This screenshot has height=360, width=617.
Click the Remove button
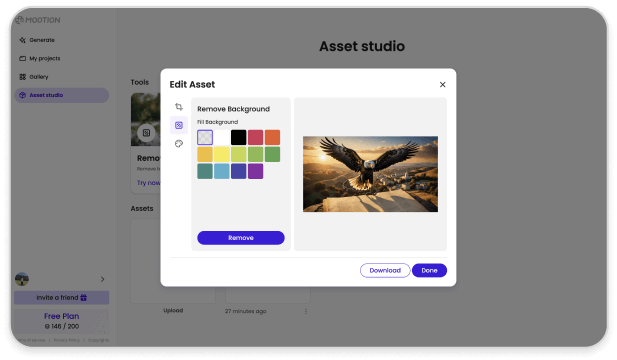point(241,238)
